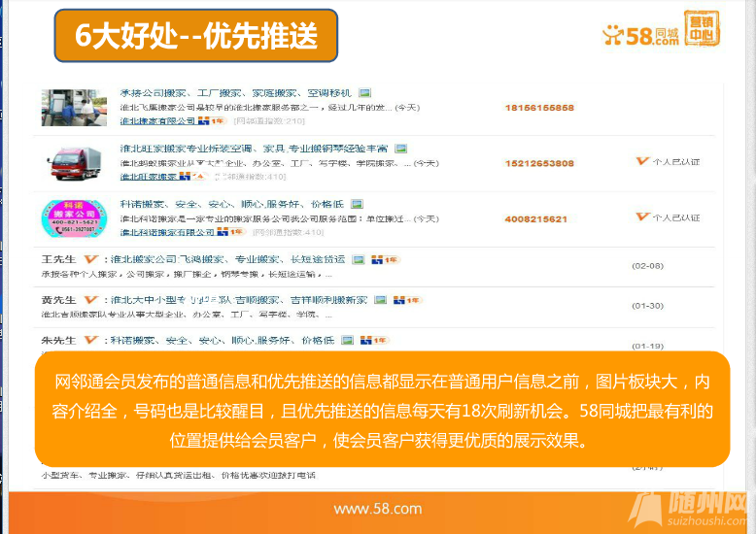Visit company link 淮北搬家有限公司
Viewport: 756px width, 534px height.
(x=157, y=121)
